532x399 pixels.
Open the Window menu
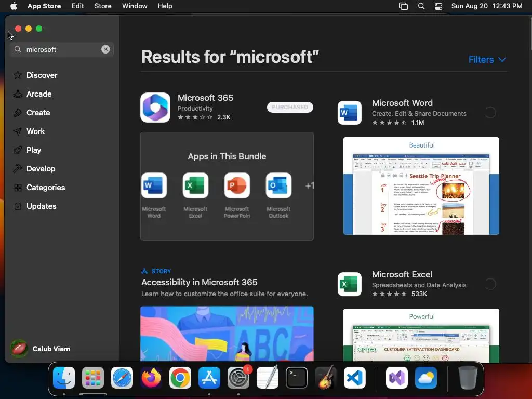click(x=135, y=6)
